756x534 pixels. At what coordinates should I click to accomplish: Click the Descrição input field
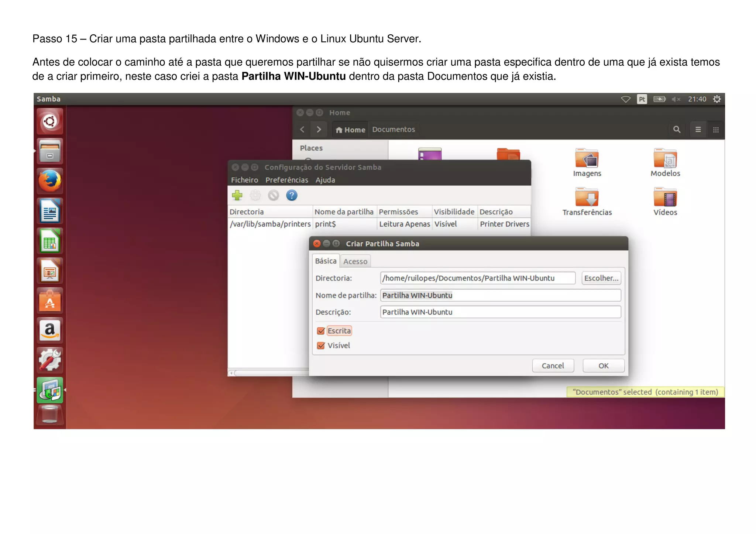point(501,312)
